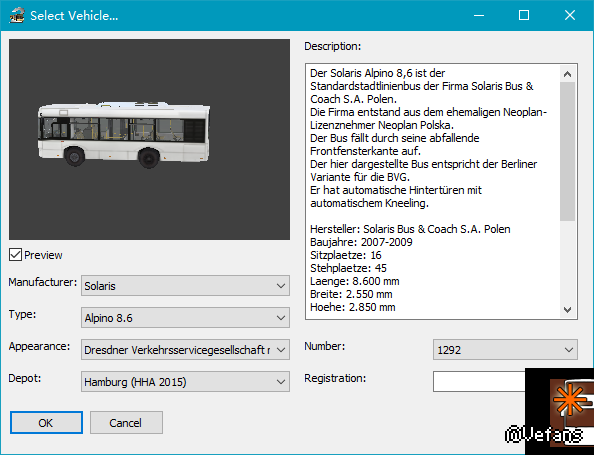Viewport: 594px width, 455px height.
Task: Open the Appearance dropdown list
Action: (x=185, y=350)
